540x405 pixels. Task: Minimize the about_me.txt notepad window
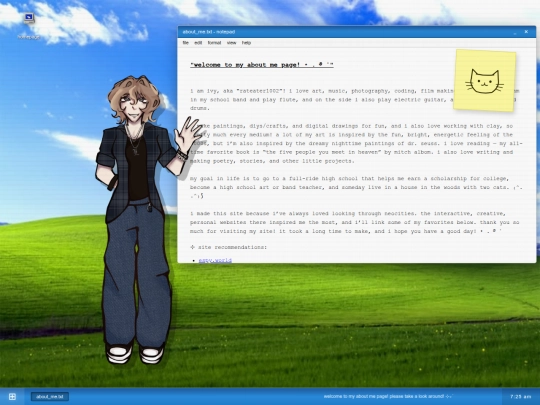(x=515, y=32)
